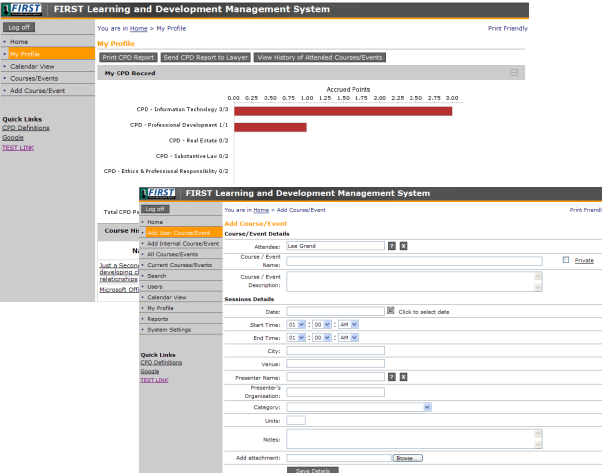The image size is (602, 473).
Task: Open Add Course/Event in the back window sidebar
Action: (38, 91)
